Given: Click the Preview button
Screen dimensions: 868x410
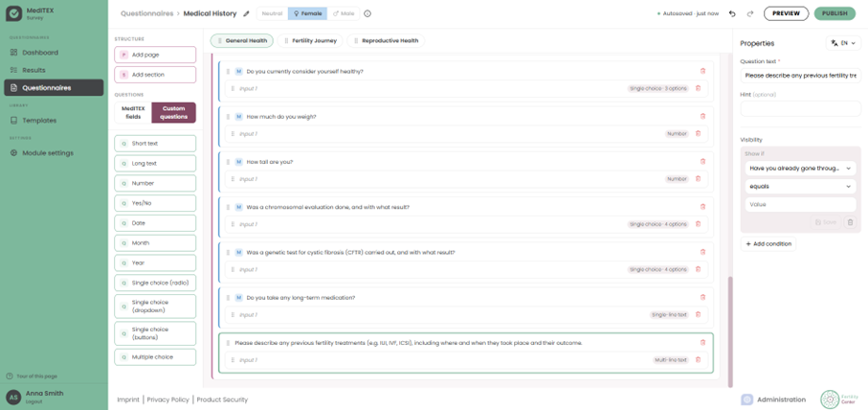Looking at the screenshot, I should click(x=786, y=13).
